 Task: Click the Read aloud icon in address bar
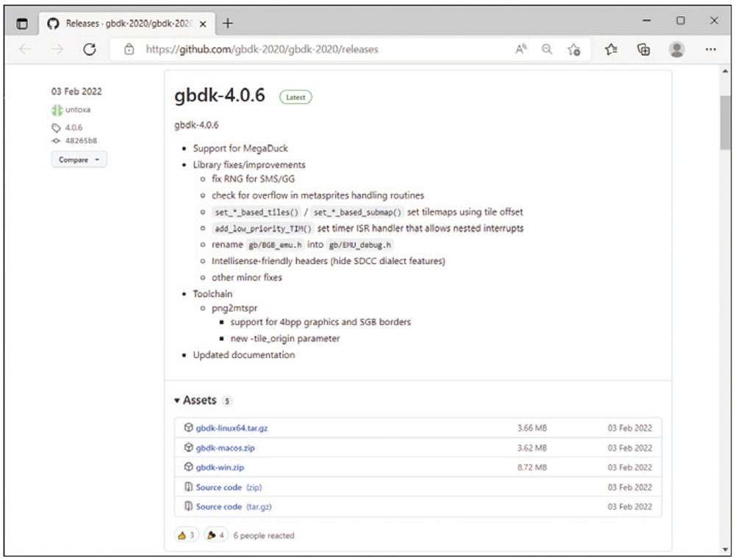click(521, 50)
